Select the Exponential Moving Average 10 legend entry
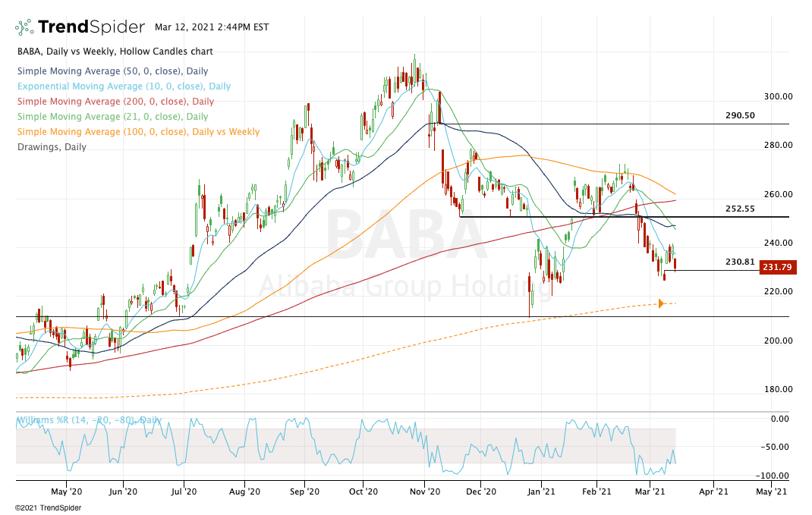 pos(122,86)
